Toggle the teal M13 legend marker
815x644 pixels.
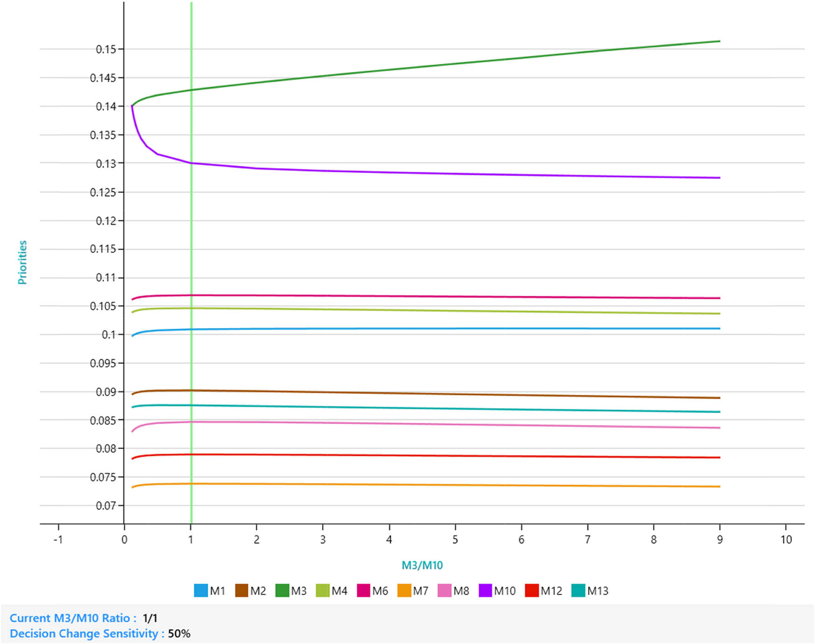[578, 590]
